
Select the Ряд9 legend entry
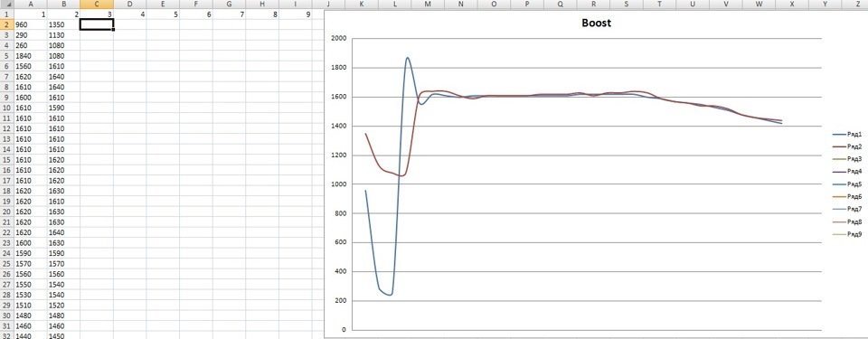click(x=847, y=234)
